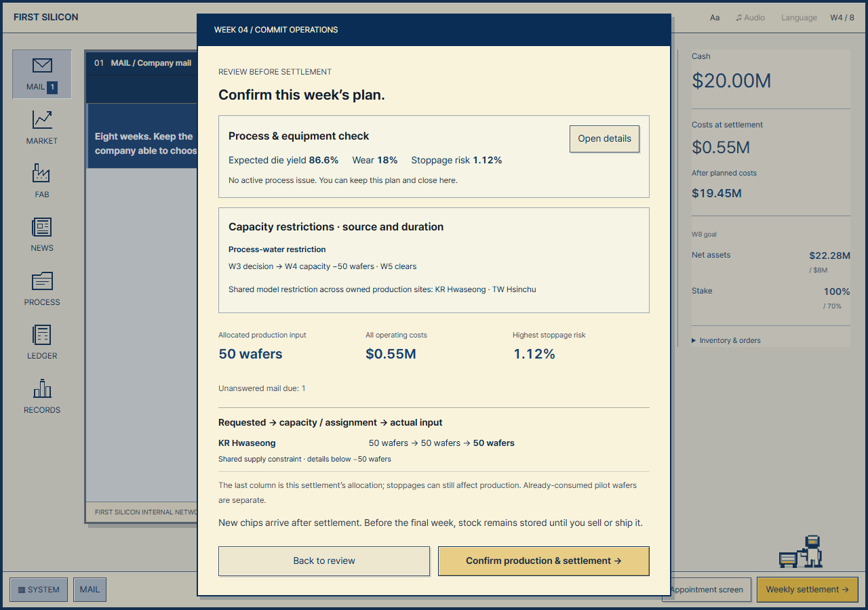Click the Unanswered mail due line
This screenshot has width=868, height=610.
tap(262, 388)
